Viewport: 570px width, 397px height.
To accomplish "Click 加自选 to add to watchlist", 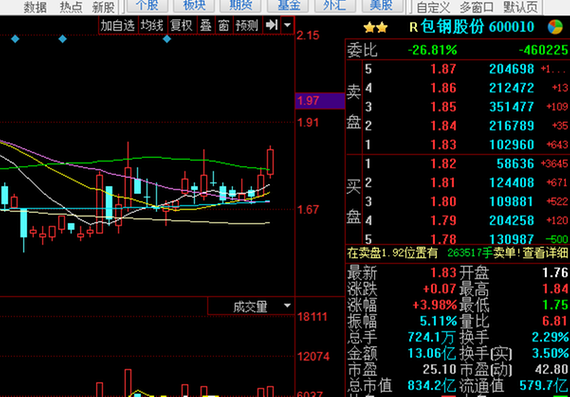I will pyautogui.click(x=117, y=25).
